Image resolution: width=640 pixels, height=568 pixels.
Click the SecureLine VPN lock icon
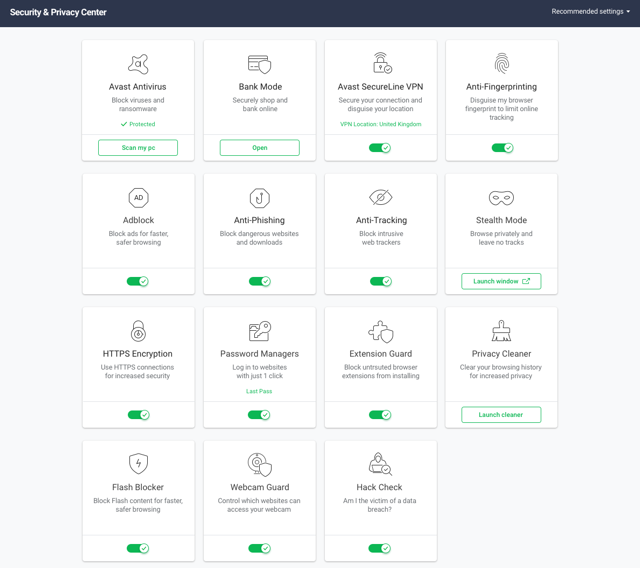(x=382, y=63)
